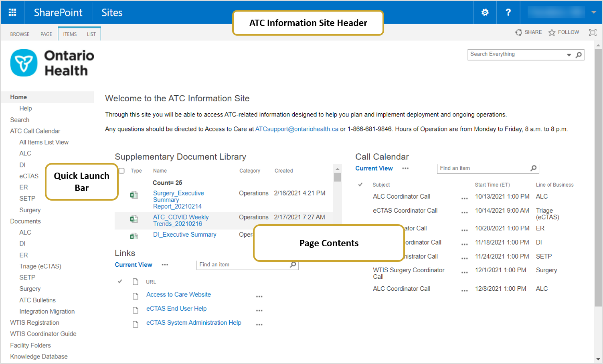Open the Access to Care Website link
603x364 pixels.
(x=178, y=294)
